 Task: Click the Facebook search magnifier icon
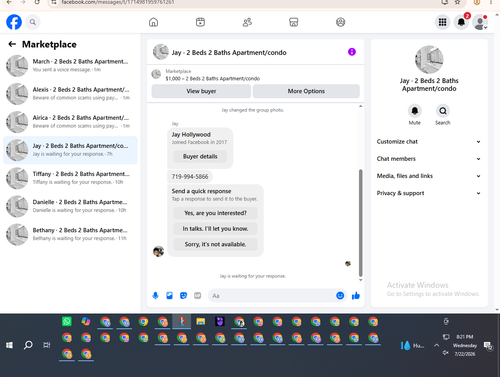(33, 22)
